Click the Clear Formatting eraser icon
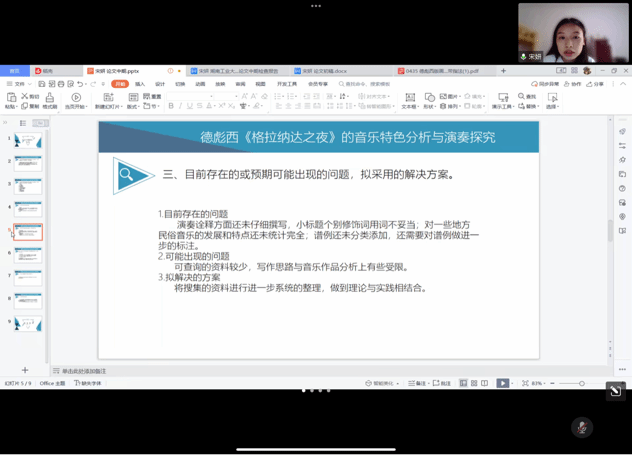The width and height of the screenshot is (632, 455). coord(264,96)
